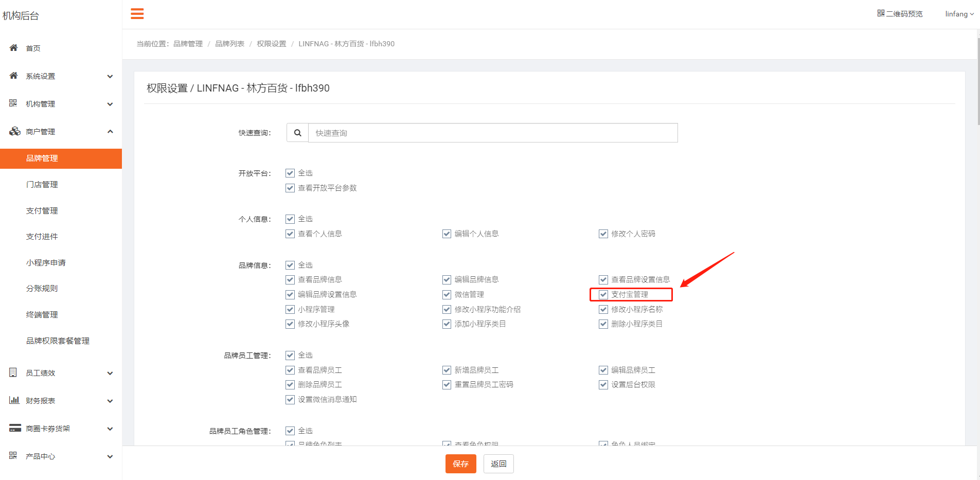
Task: Click 权限设置 breadcrumb link
Action: pos(271,44)
